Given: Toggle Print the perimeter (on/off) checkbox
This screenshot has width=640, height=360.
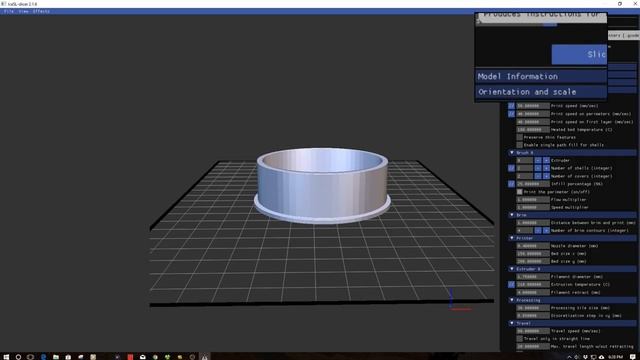Looking at the screenshot, I should (519, 192).
